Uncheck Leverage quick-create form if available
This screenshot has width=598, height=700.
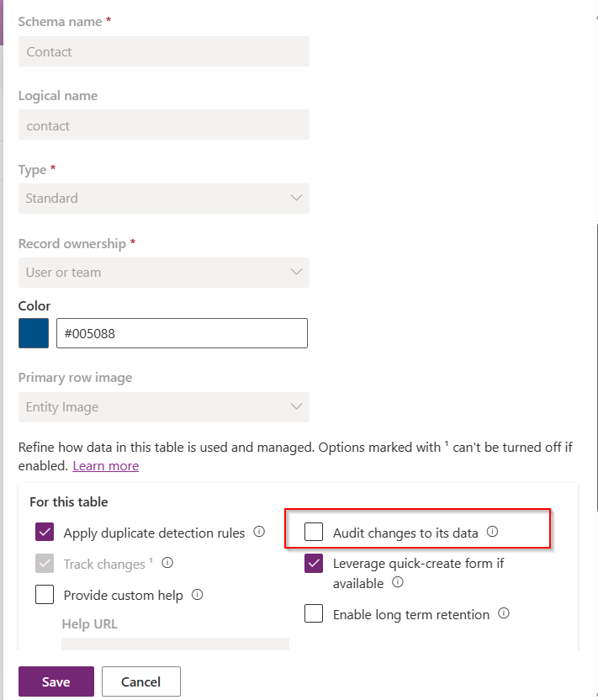[x=314, y=564]
